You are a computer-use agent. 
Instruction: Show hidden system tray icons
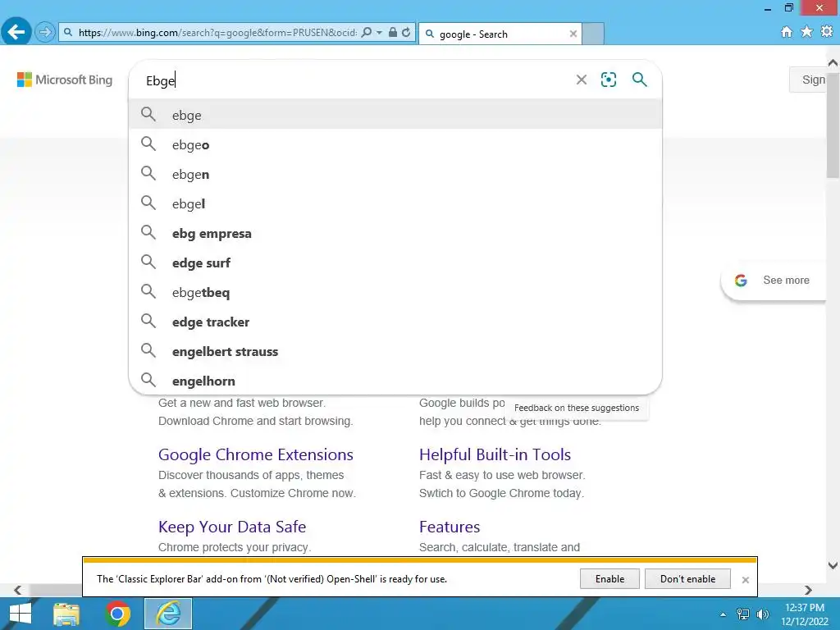723,614
